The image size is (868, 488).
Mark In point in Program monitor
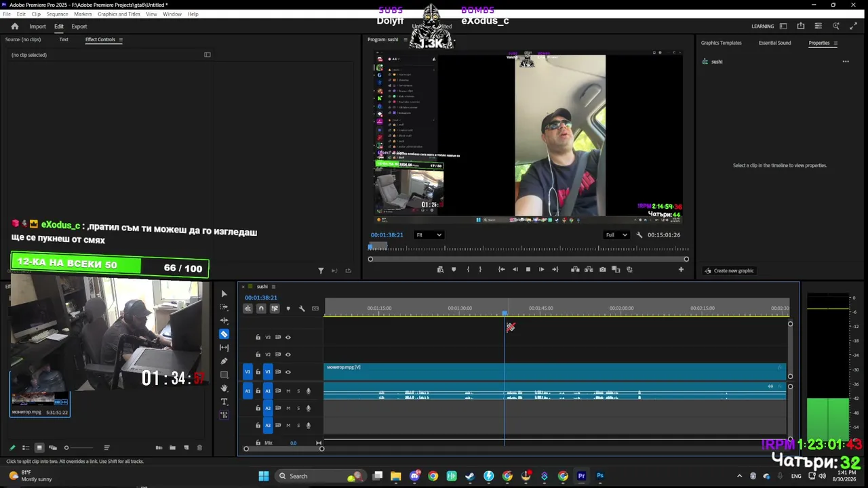(x=467, y=270)
